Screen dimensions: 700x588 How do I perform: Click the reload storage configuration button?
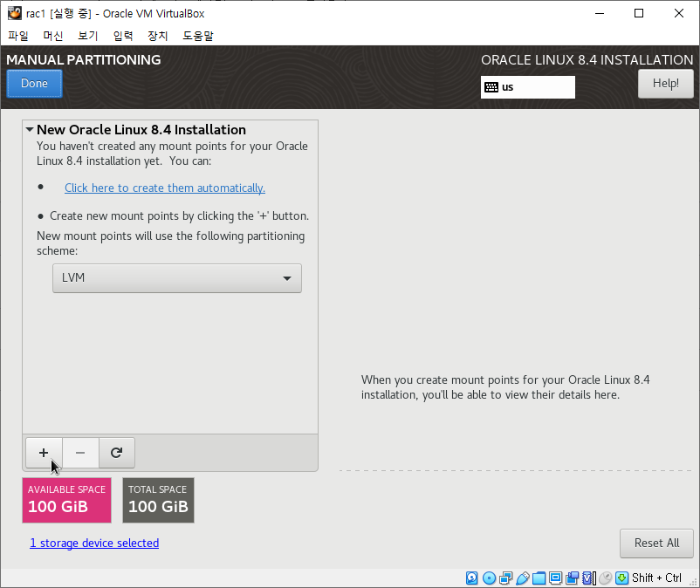[116, 453]
